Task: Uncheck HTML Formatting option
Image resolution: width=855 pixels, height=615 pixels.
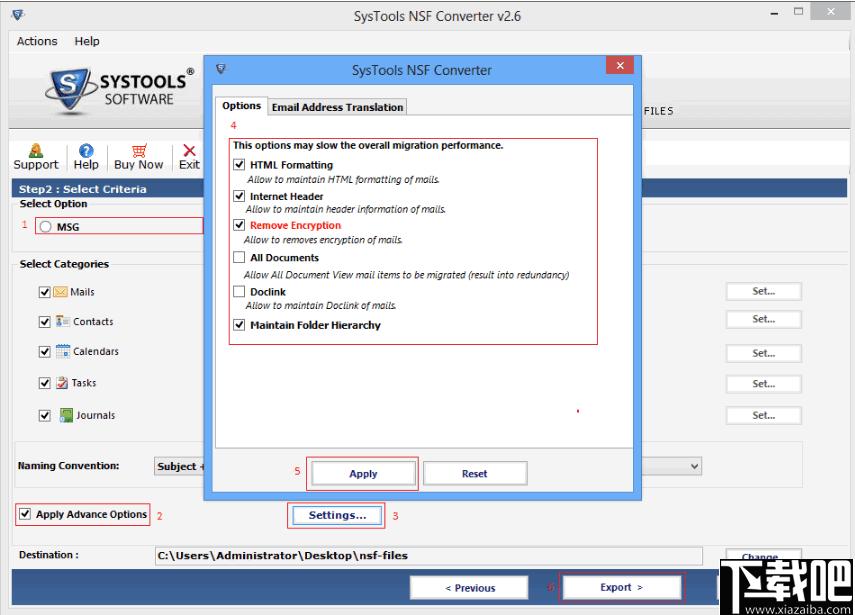Action: tap(239, 165)
